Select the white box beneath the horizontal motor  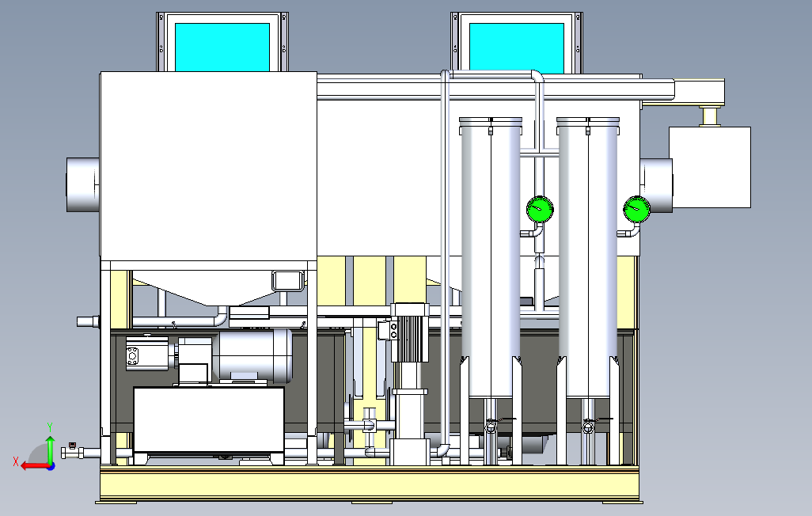209,419
